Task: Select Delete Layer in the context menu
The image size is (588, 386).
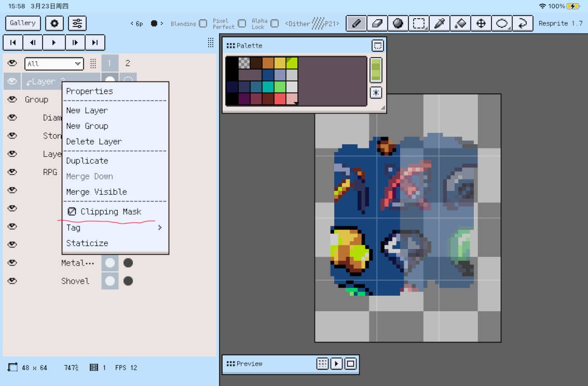Action: (x=94, y=142)
